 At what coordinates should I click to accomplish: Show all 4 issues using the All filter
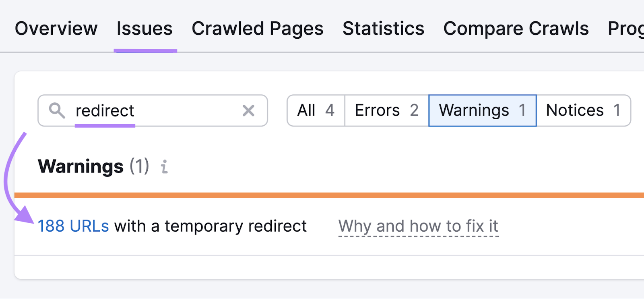(x=315, y=110)
